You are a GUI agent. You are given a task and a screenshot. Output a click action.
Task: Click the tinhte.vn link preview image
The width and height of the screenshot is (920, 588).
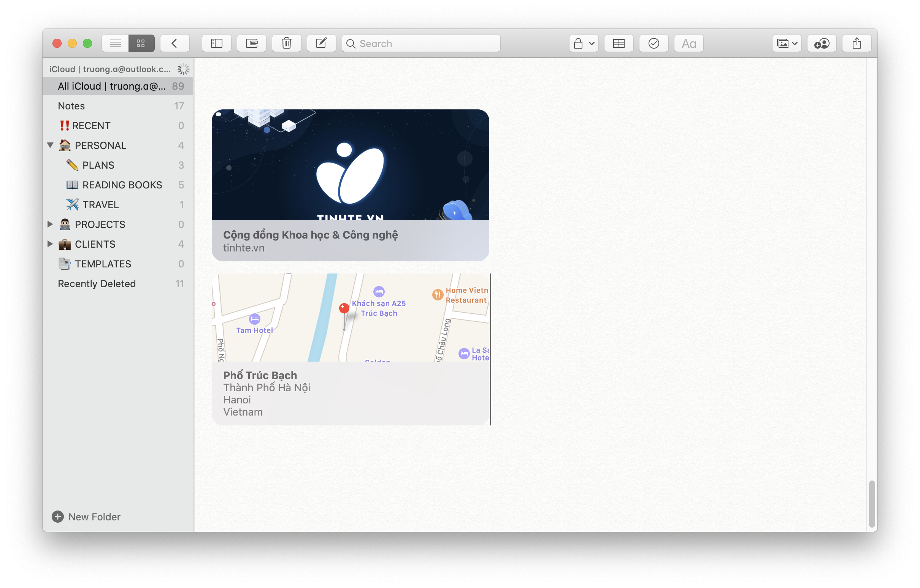pos(351,165)
